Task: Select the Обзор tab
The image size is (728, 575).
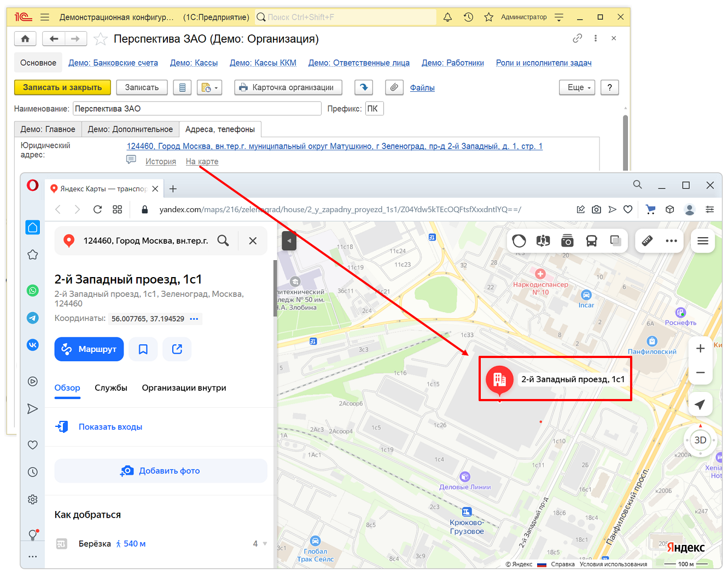Action: point(67,388)
